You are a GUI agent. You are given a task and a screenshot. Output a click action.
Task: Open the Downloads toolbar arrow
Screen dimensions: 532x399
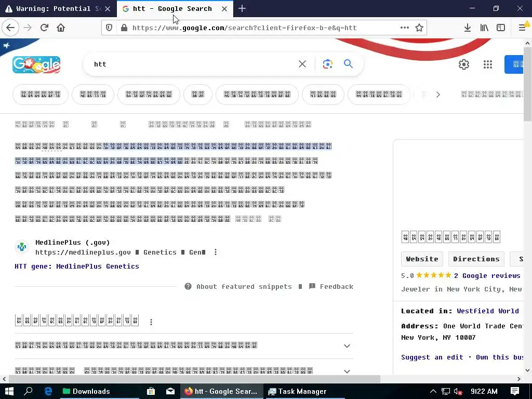[468, 28]
